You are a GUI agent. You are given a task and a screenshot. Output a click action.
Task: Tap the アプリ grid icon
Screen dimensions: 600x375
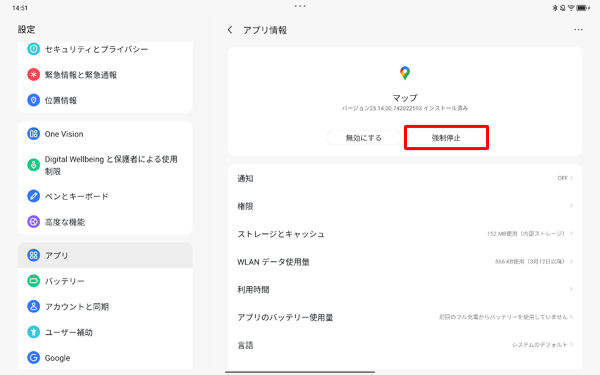pyautogui.click(x=34, y=255)
